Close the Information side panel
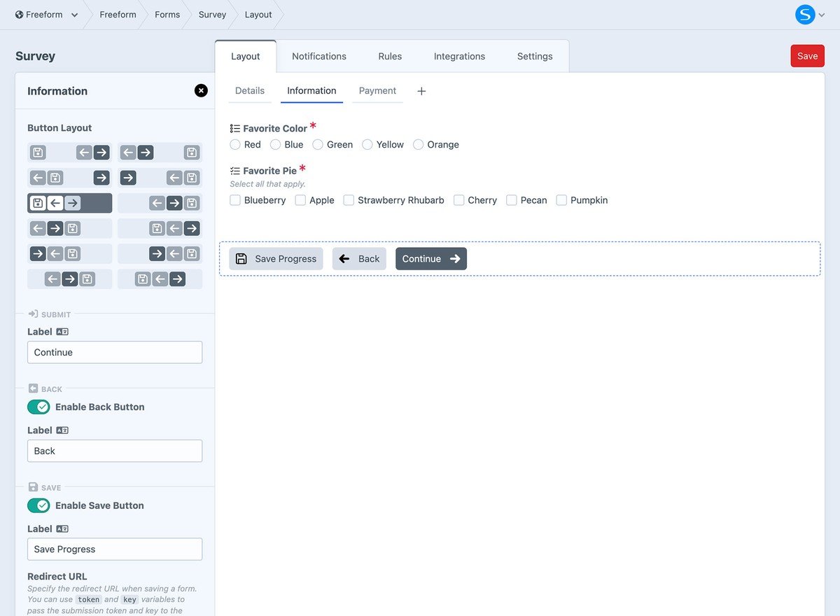Screen dimensions: 840x616 (201, 90)
